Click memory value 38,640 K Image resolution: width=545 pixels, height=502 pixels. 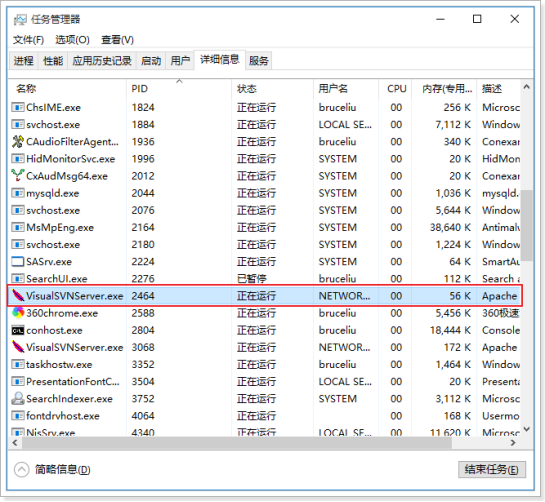tap(450, 227)
